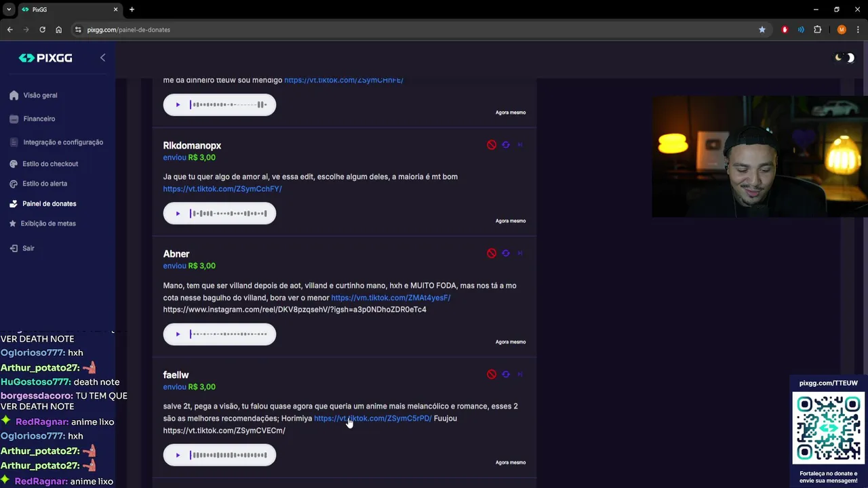Block the donation from faellw
This screenshot has width=868, height=488.
(492, 374)
